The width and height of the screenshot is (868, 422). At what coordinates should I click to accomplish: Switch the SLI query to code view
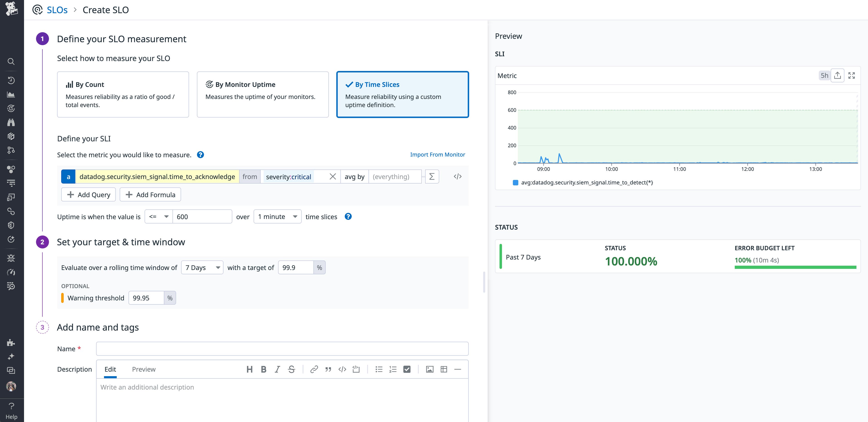point(457,176)
